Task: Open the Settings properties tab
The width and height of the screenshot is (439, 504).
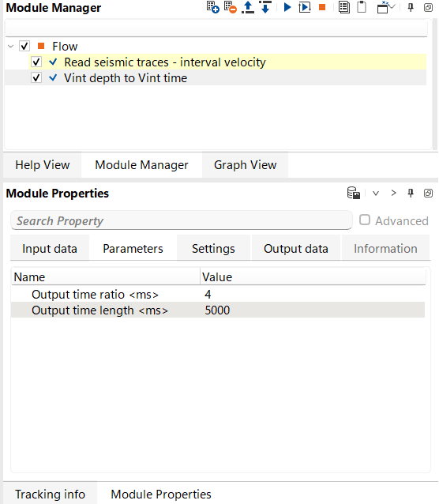Action: point(213,249)
